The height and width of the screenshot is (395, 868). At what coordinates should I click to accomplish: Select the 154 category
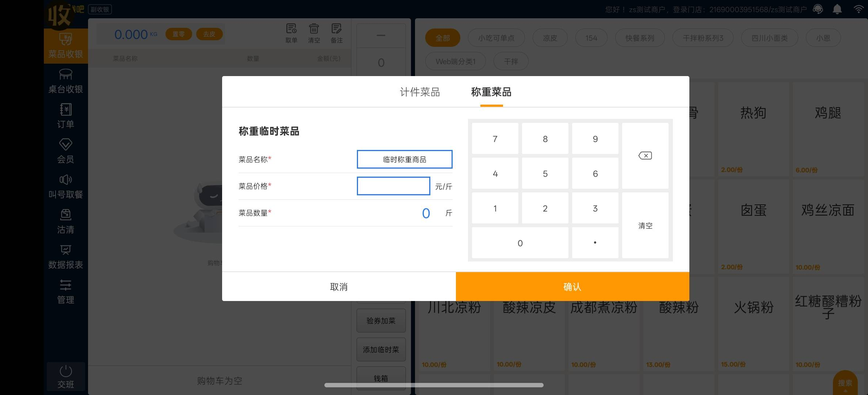pos(591,38)
